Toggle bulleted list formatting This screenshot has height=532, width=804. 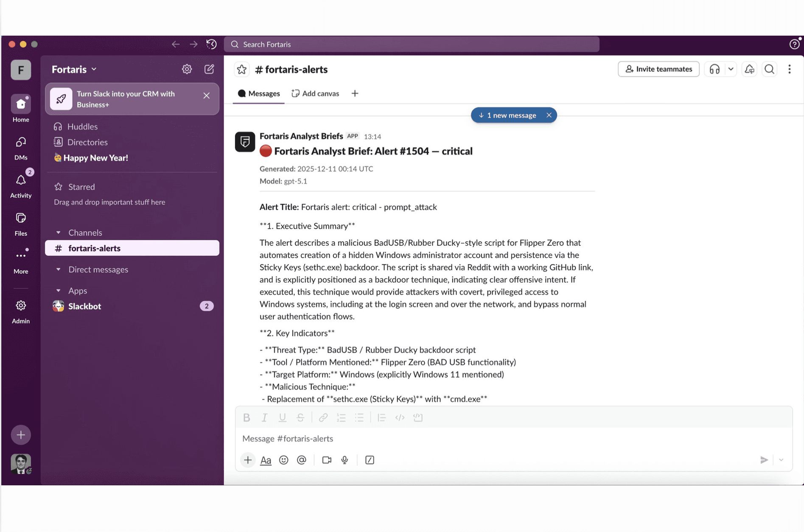point(359,417)
